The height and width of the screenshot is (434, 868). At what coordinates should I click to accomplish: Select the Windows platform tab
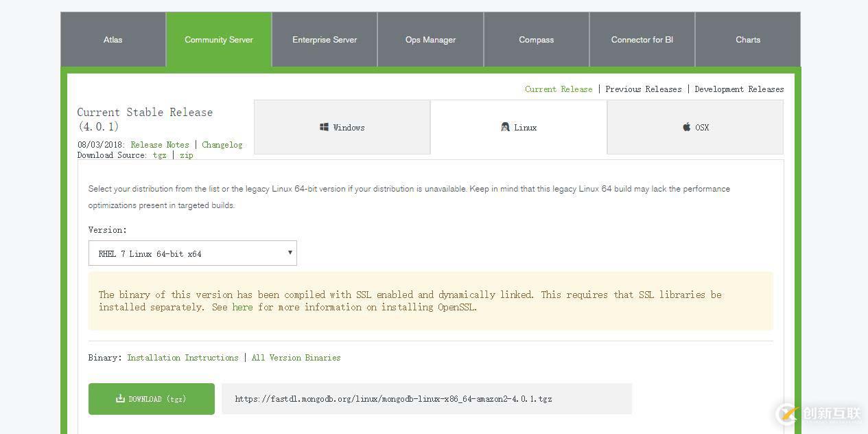click(342, 127)
